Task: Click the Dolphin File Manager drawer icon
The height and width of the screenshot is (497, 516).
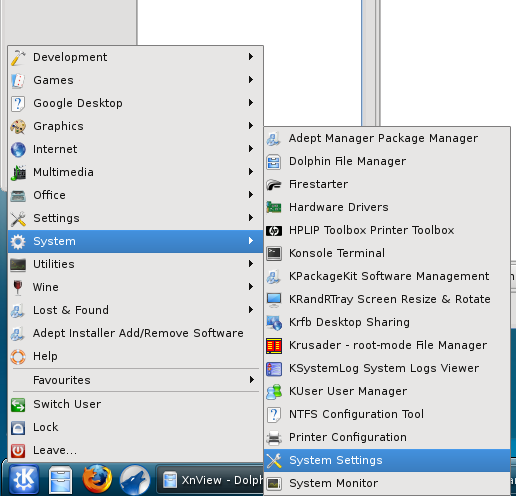Action: (274, 162)
